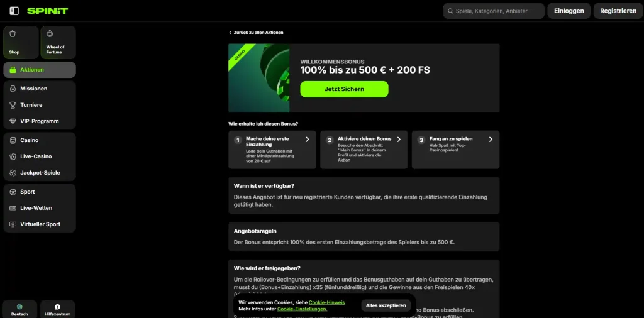Click the Live-Casino cards icon

click(x=13, y=156)
